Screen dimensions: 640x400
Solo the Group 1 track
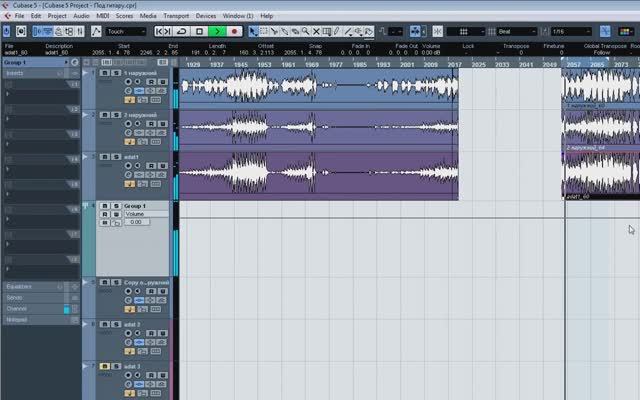[x=116, y=206]
